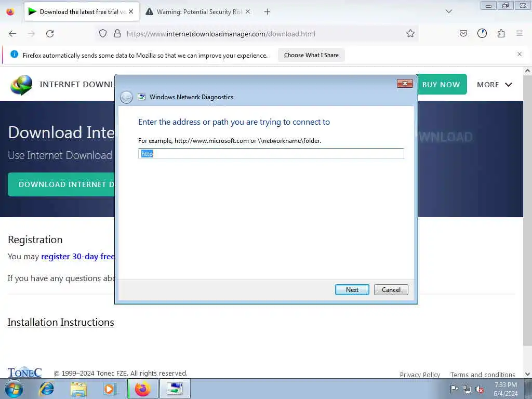Click the forward navigation arrow

[31, 34]
